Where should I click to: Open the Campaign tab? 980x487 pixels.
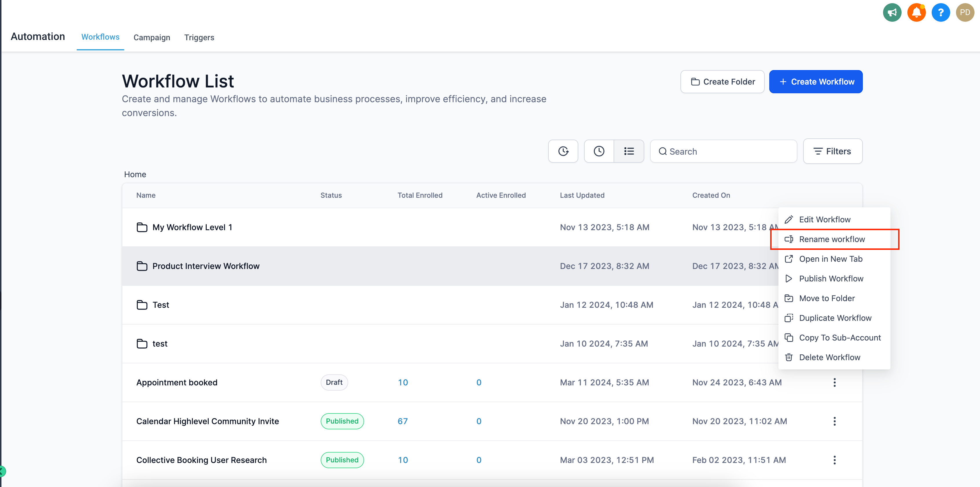pyautogui.click(x=152, y=37)
